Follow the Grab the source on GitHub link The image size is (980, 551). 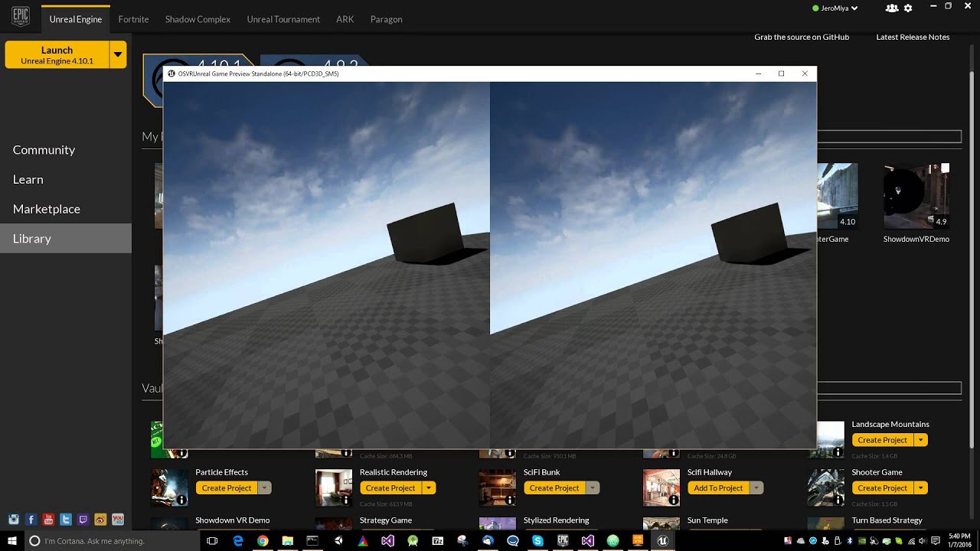[x=802, y=37]
